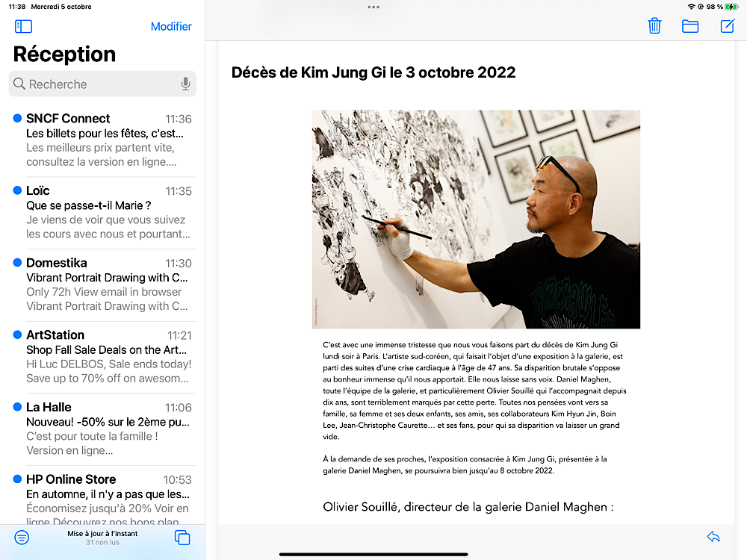Open the filter messages icon

click(22, 538)
